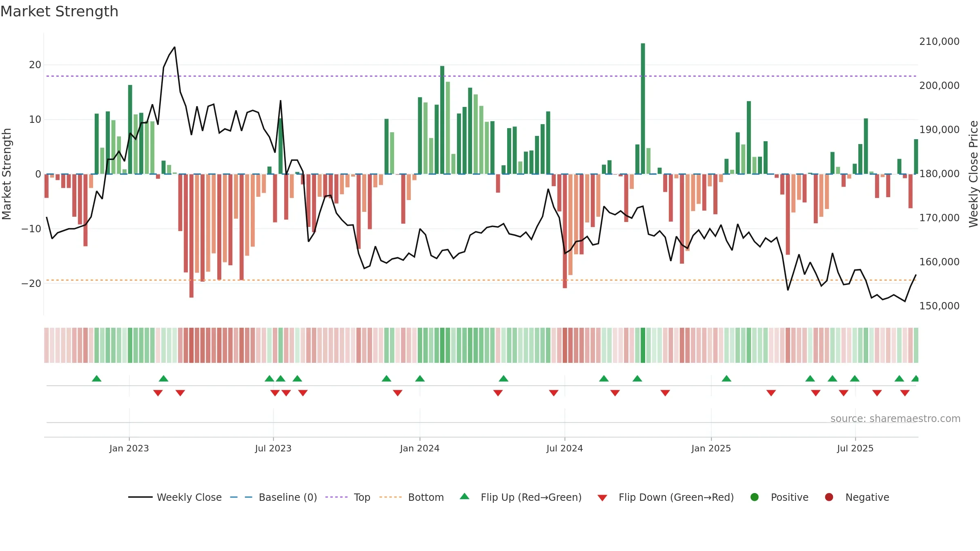Click the Negative legend label
The width and height of the screenshot is (980, 551).
click(x=867, y=497)
